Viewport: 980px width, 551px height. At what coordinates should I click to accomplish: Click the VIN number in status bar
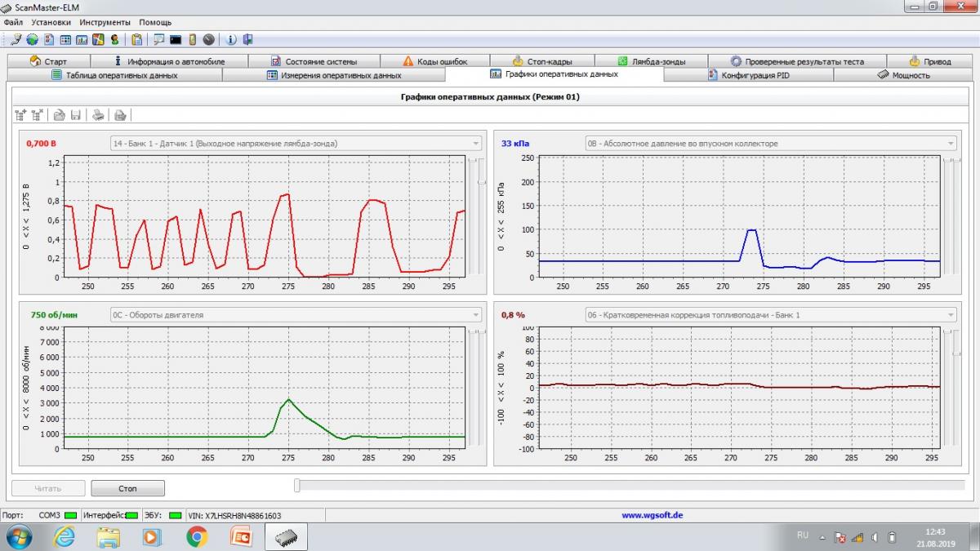click(234, 515)
